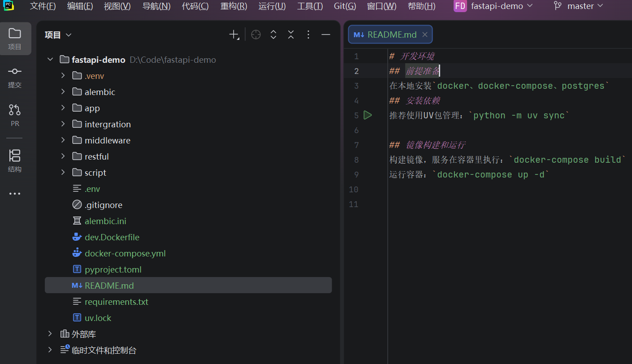
Task: Select pyproject.toml file in tree
Action: (113, 269)
